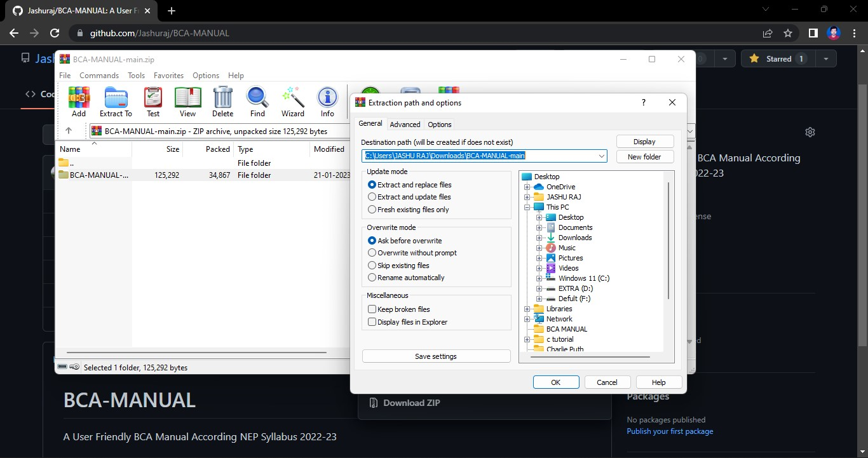Open the Destination path dropdown arrow
Image resolution: width=868 pixels, height=458 pixels.
point(601,156)
